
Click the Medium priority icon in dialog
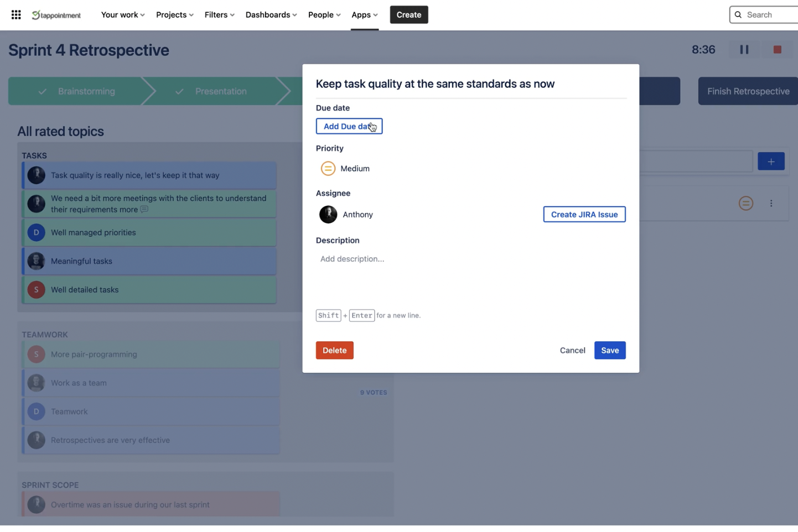coord(328,169)
